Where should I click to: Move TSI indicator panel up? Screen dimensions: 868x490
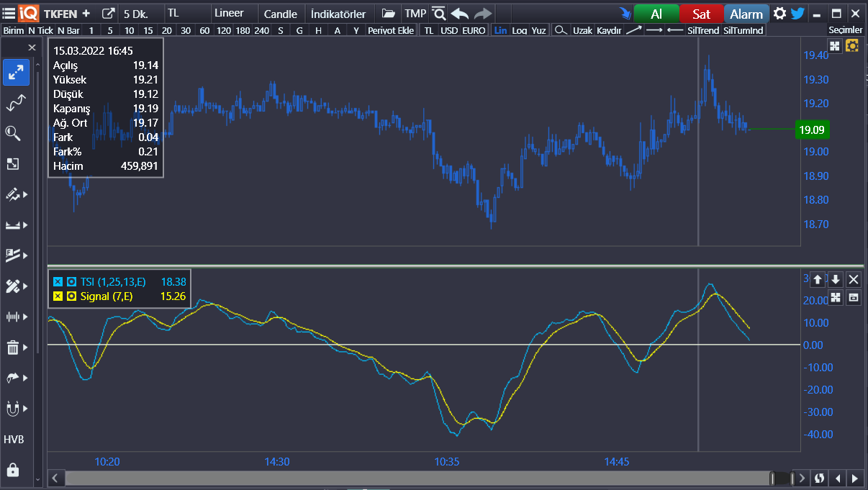pos(818,280)
